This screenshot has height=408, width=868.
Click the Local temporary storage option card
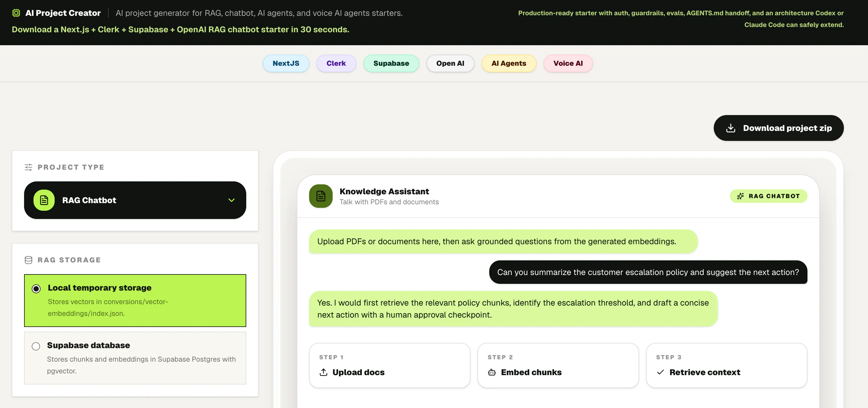(135, 300)
